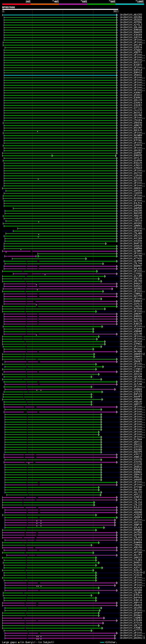This screenshot has height=644, width=146.
Task: Open UniRef100_A7T4Z6 entry
Action: (131, 259)
